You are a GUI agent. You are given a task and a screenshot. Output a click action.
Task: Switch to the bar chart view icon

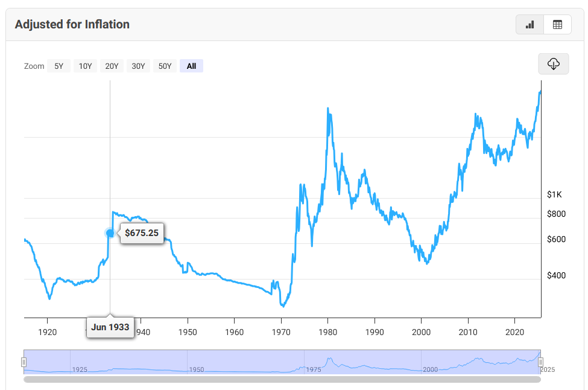click(x=530, y=25)
